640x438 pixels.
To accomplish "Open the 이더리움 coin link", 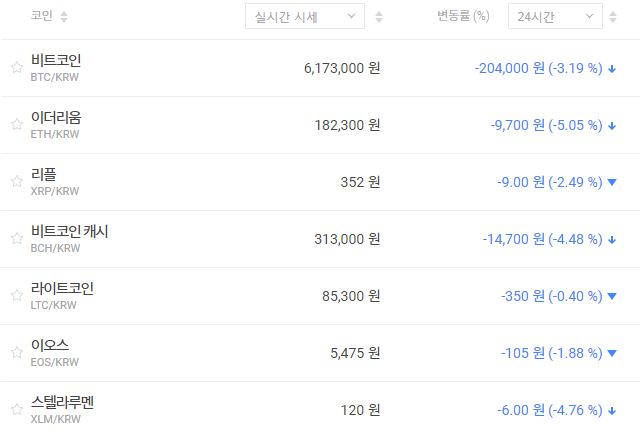I will point(56,118).
